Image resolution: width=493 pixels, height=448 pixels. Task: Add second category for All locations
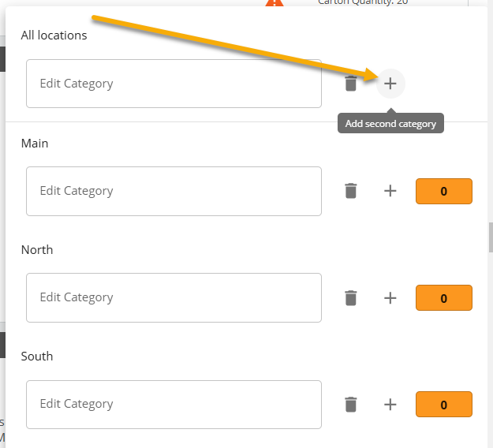[390, 84]
